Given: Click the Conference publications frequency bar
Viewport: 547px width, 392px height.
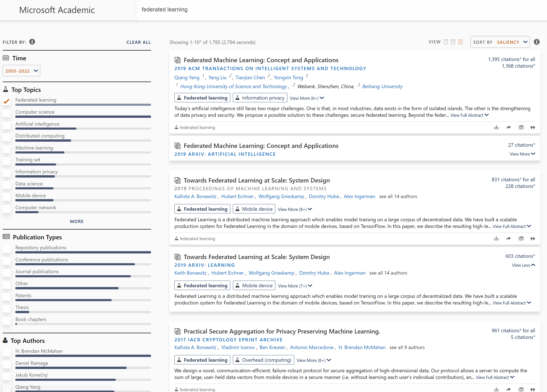Looking at the screenshot, I should 83,264.
